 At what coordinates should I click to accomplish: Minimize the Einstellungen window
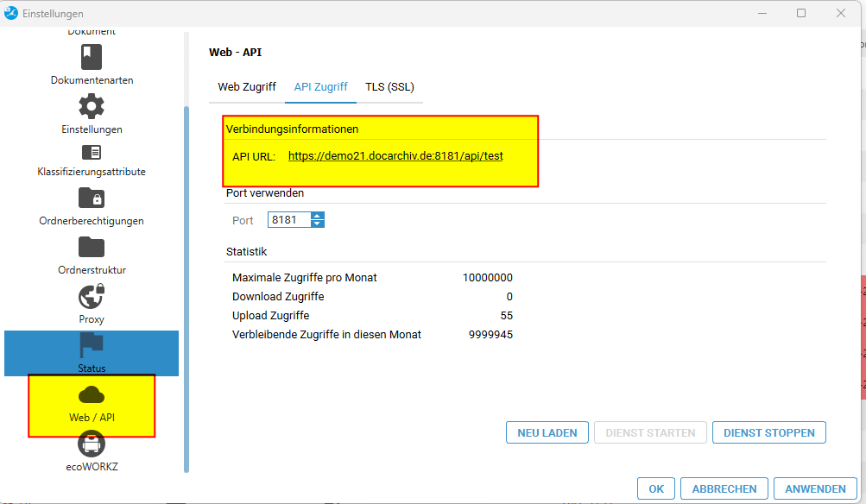(x=762, y=13)
